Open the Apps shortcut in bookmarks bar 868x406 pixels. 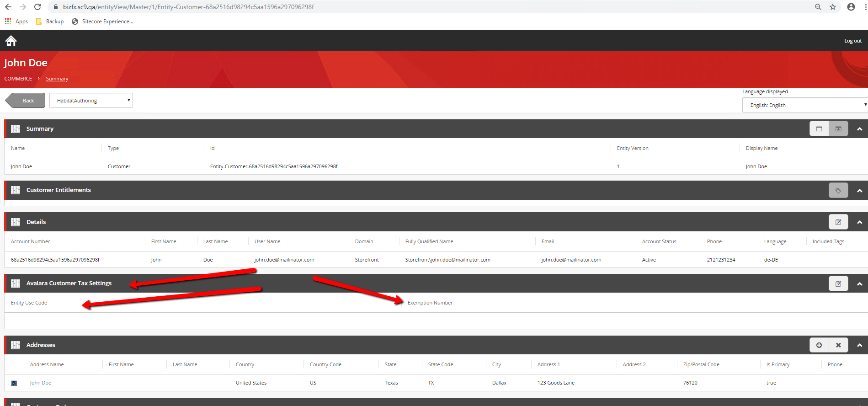pos(16,21)
